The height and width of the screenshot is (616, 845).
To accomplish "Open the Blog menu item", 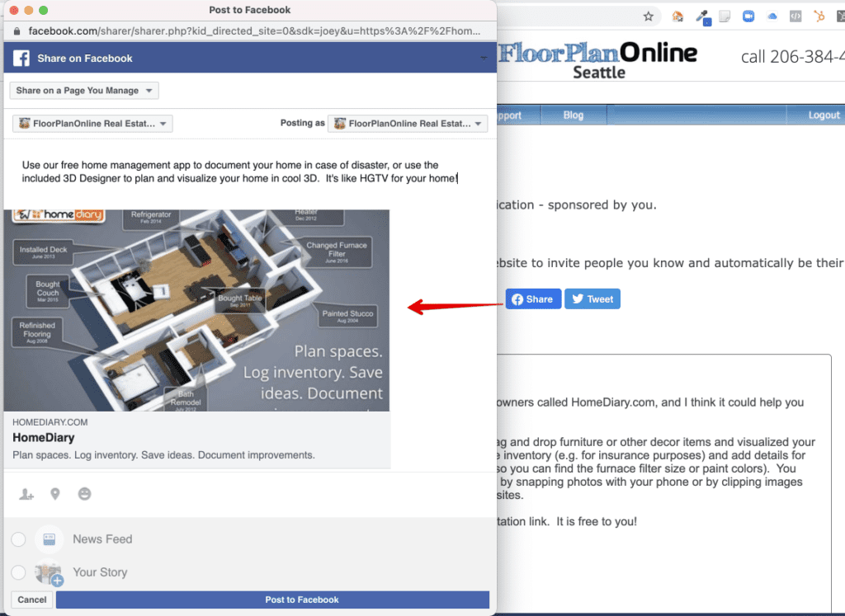I will point(574,115).
